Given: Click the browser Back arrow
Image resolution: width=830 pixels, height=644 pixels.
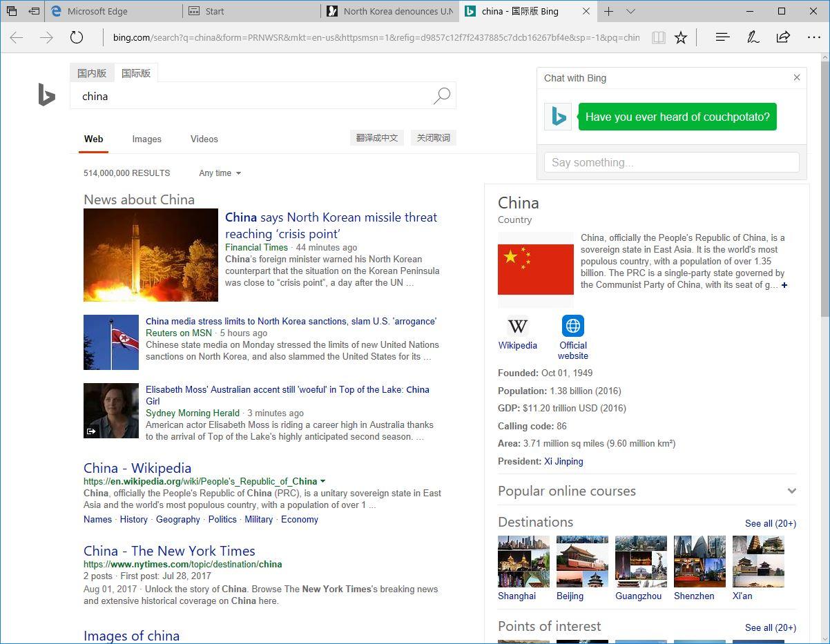Looking at the screenshot, I should (17, 37).
